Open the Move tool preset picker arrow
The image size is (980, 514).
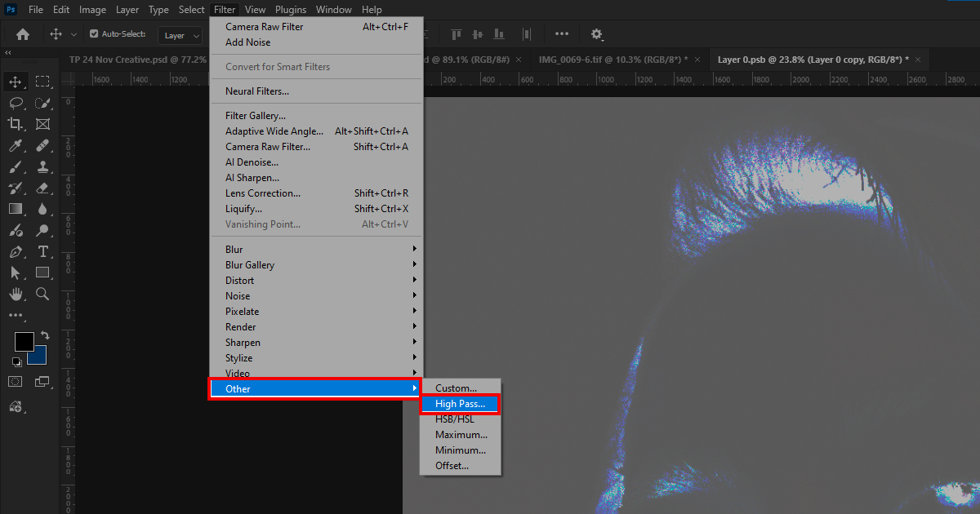tap(74, 34)
